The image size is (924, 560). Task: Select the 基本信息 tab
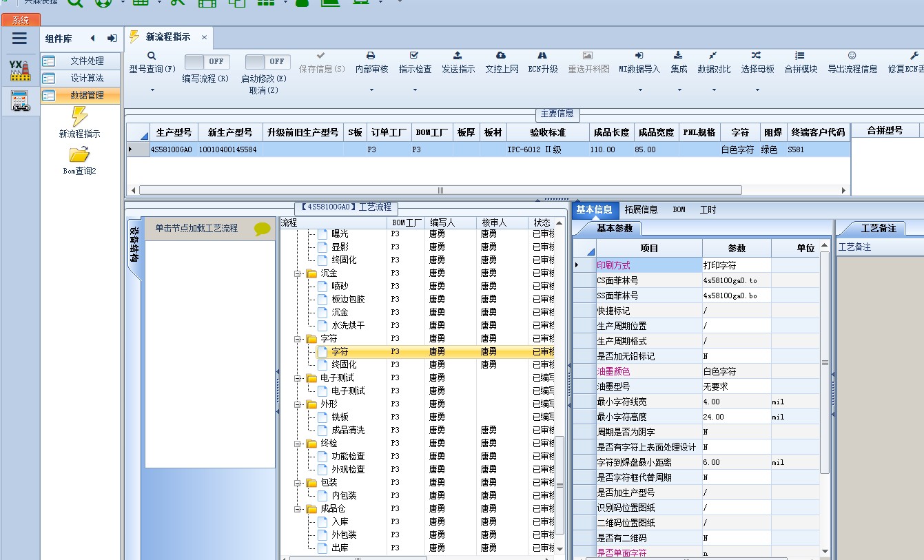pyautogui.click(x=594, y=209)
